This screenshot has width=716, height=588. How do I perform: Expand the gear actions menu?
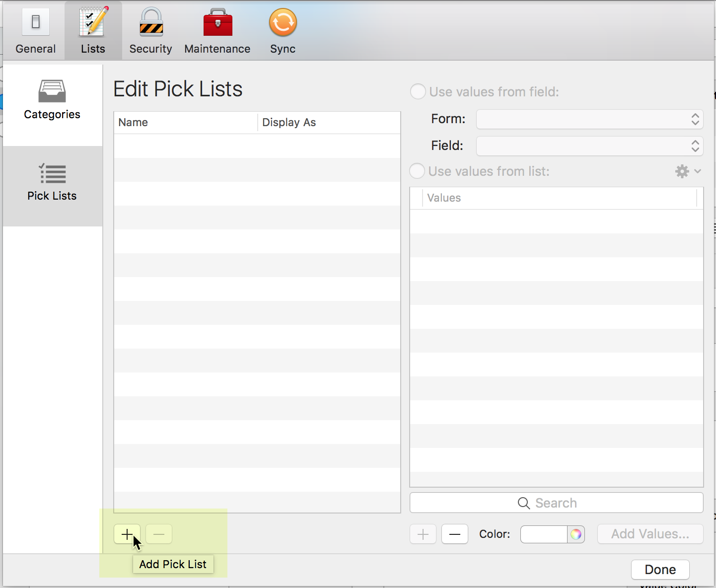tap(688, 171)
